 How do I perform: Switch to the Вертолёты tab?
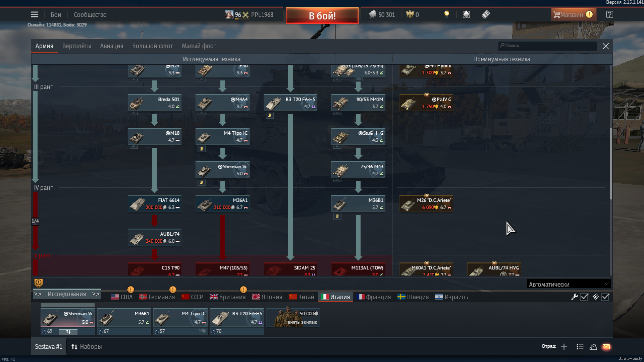pyautogui.click(x=76, y=46)
